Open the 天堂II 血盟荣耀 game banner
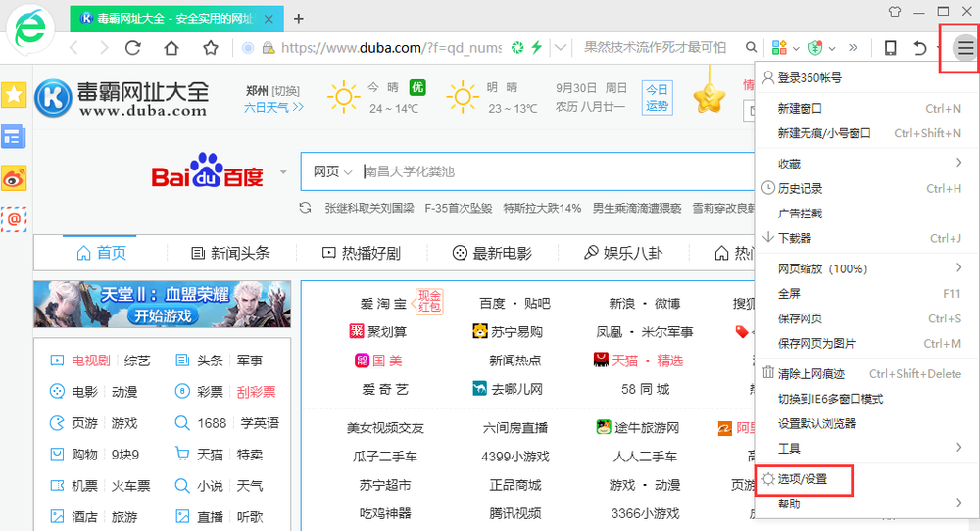Viewport: 980px width, 531px height. pos(163,305)
